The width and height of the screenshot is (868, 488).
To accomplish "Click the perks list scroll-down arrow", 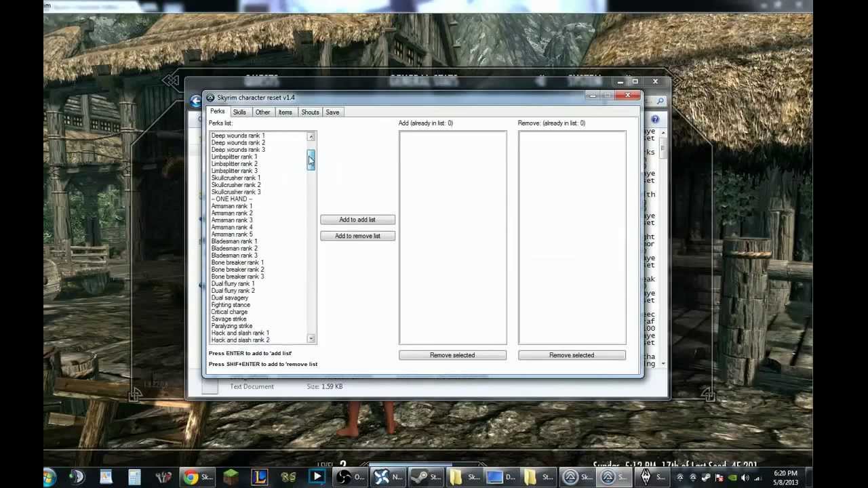I will (311, 338).
